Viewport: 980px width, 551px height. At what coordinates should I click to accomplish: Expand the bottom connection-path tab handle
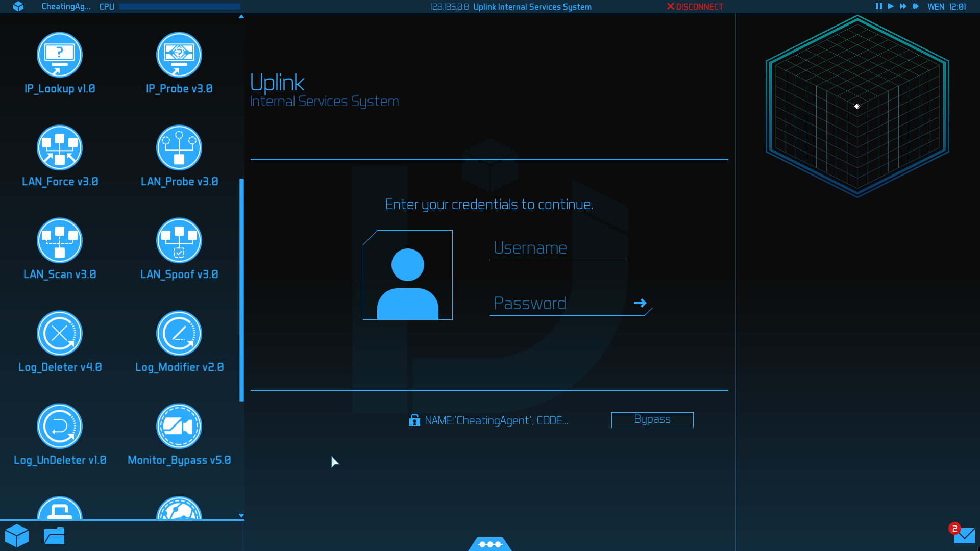coord(490,544)
